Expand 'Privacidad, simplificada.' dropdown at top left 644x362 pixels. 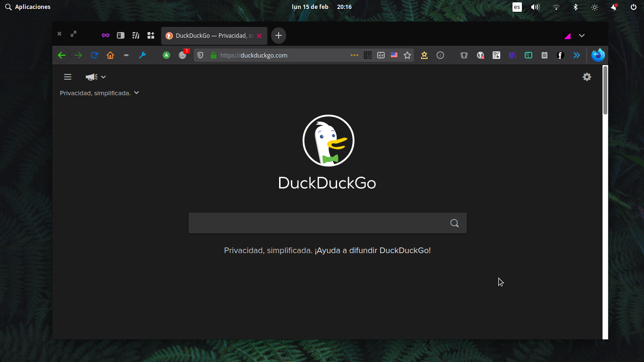point(99,93)
